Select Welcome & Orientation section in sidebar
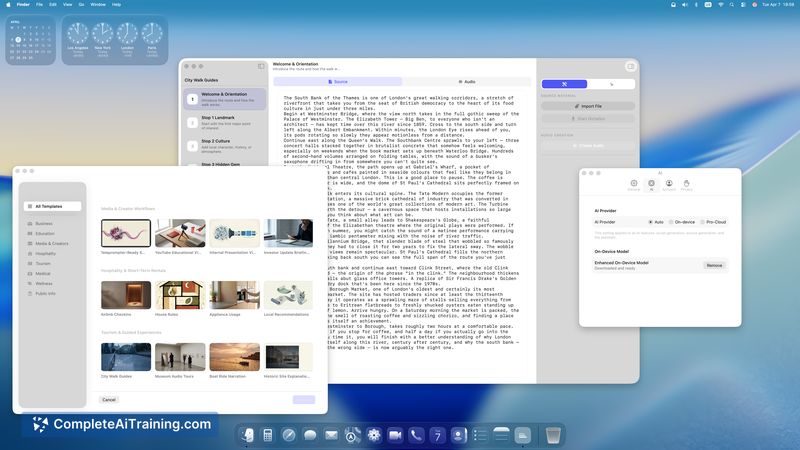Screen dimensions: 800x450 pyautogui.click(x=224, y=99)
